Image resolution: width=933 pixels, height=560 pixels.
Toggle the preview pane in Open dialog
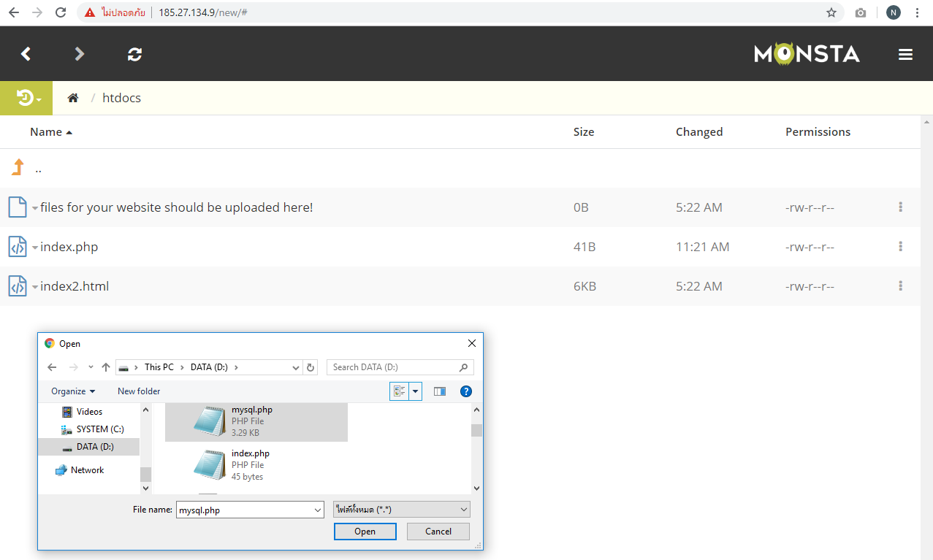tap(439, 391)
